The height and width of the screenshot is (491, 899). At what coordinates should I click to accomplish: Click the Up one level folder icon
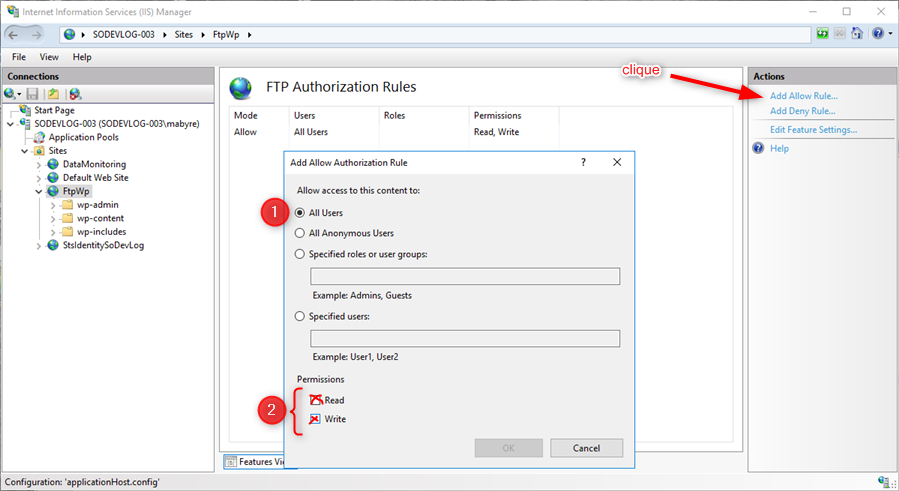pyautogui.click(x=53, y=93)
